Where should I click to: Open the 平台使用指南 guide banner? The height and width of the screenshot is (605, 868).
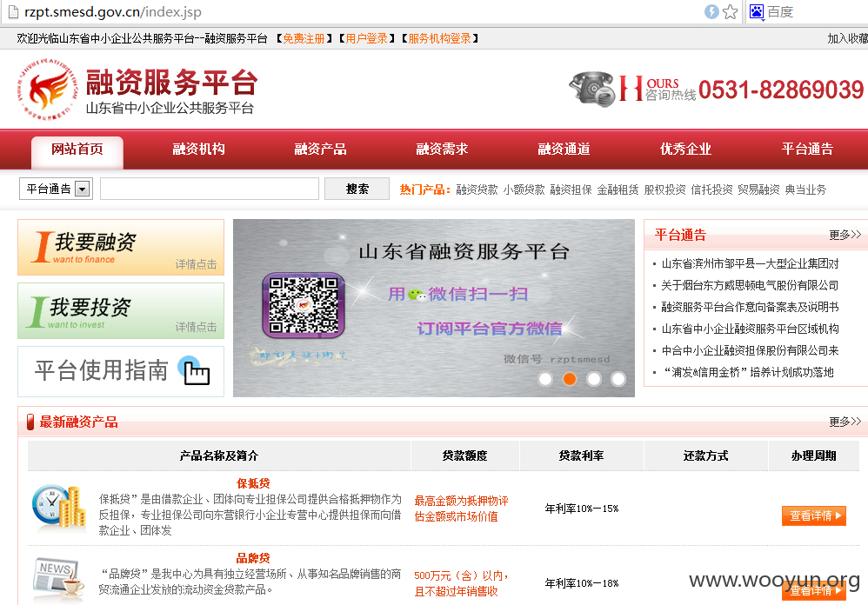tap(121, 371)
